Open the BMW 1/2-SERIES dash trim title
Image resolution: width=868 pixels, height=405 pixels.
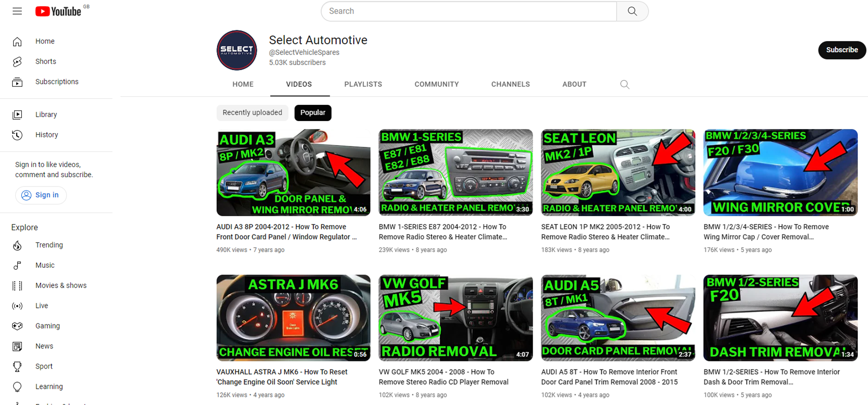coord(772,377)
